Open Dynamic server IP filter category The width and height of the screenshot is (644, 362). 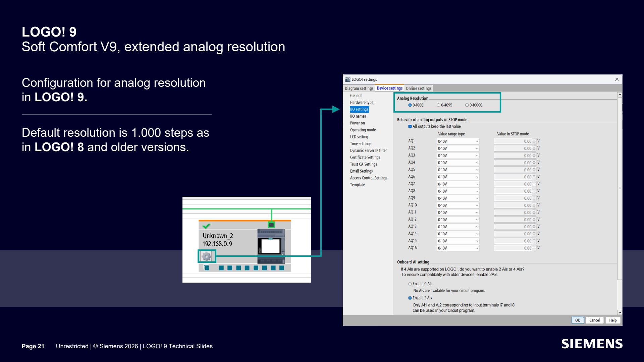tap(368, 150)
